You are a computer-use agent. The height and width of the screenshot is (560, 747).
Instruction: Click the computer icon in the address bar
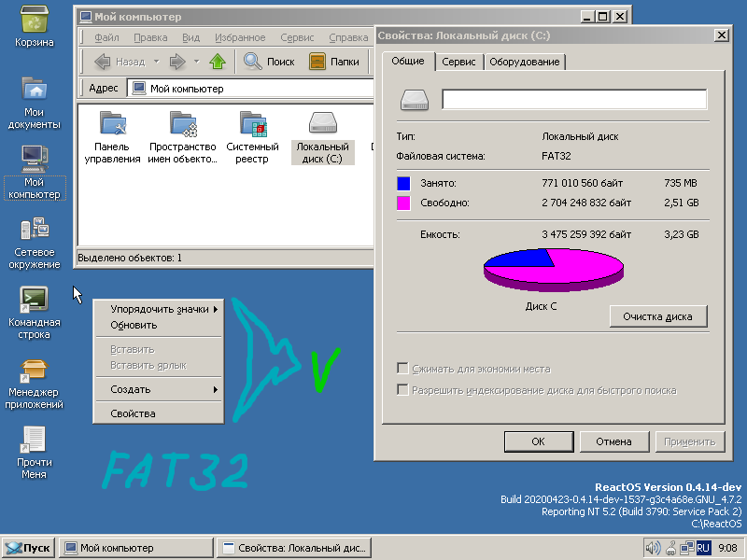click(x=139, y=88)
